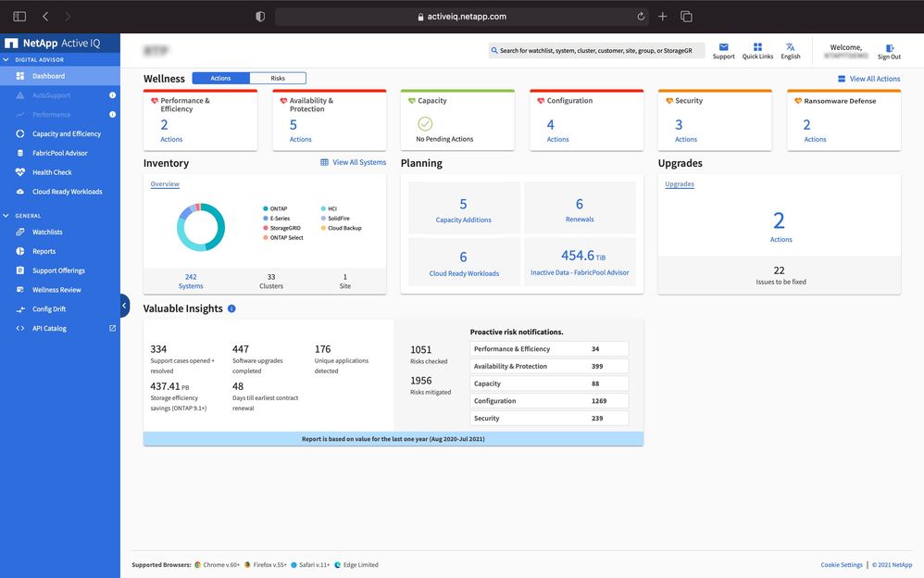
Task: Collapse the sidebar with the arrow handle
Action: [x=124, y=306]
